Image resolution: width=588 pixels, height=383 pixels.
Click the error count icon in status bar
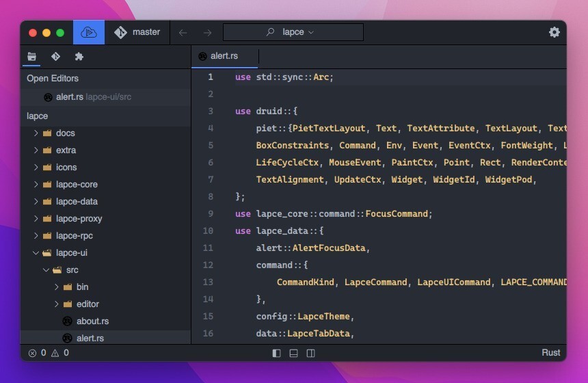32,353
